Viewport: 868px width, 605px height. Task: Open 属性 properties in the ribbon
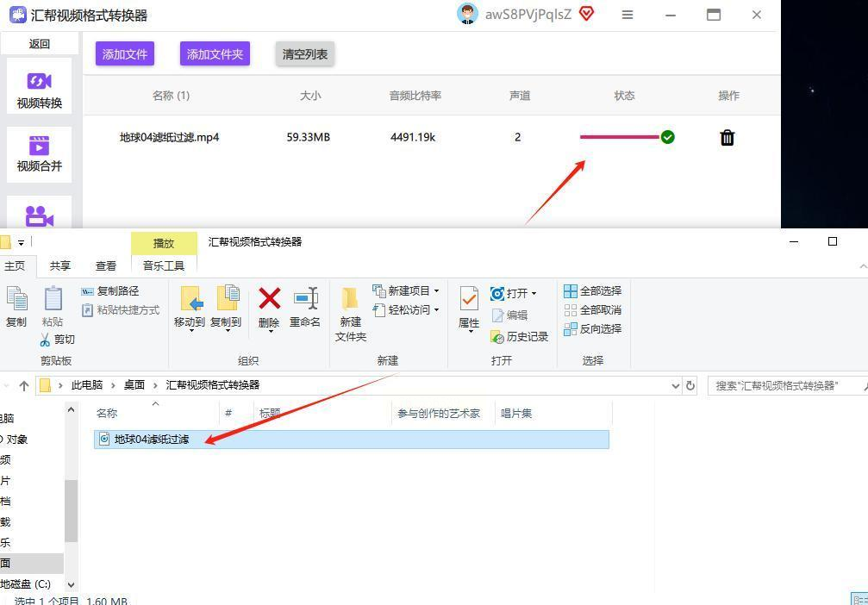point(469,308)
